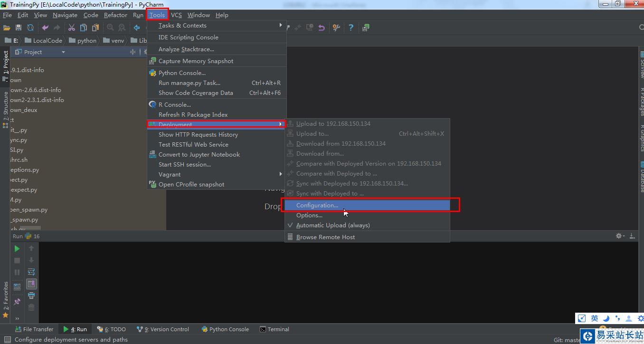Expand Tasks & Contexts submenu
Image resolution: width=644 pixels, height=344 pixels.
pyautogui.click(x=217, y=26)
